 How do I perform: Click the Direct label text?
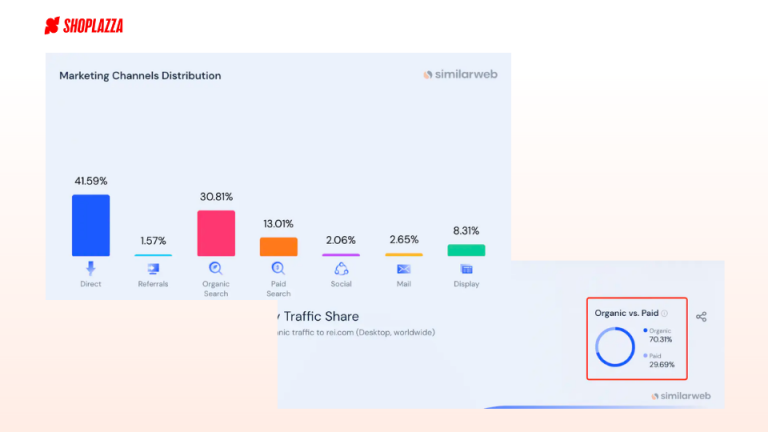point(91,284)
